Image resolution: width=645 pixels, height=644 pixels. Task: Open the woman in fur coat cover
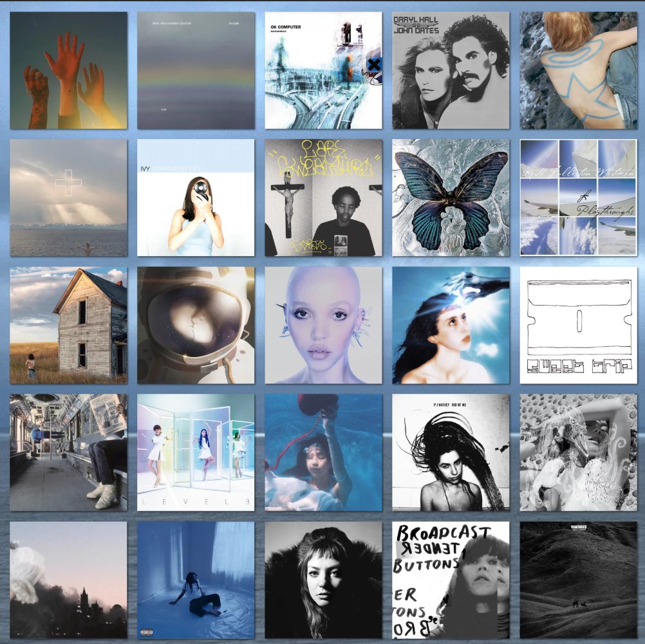323,580
